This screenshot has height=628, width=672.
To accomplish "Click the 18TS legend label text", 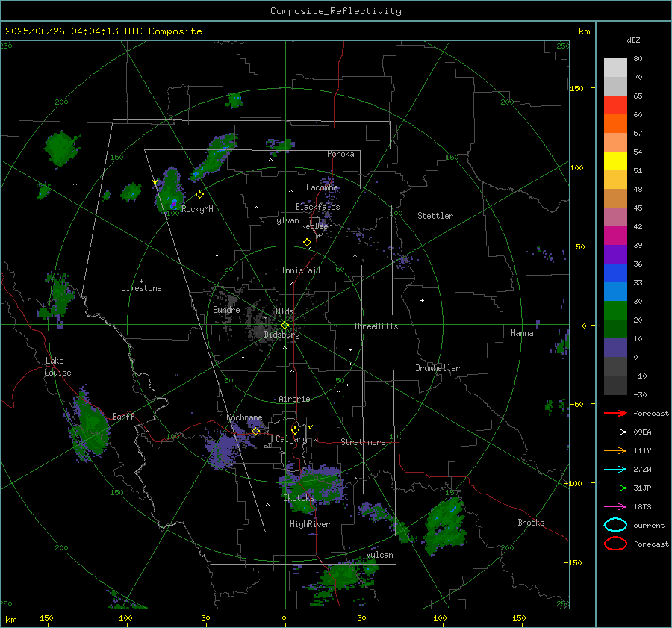I will (642, 507).
